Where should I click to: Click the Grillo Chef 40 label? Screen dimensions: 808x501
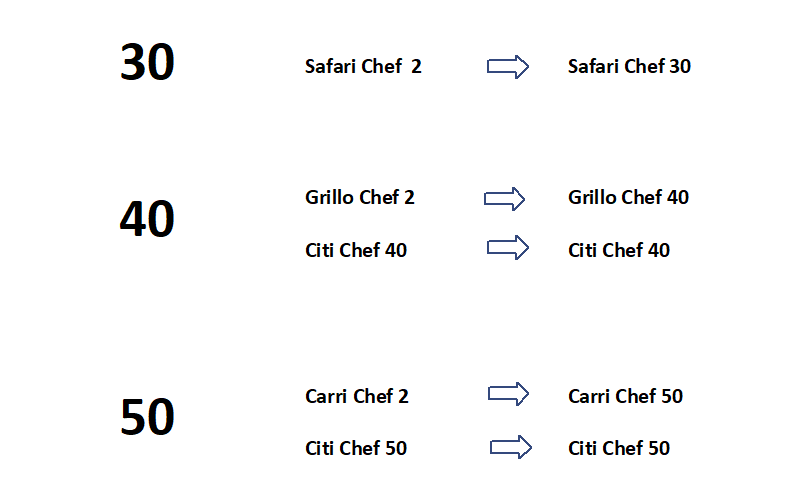[x=628, y=197]
